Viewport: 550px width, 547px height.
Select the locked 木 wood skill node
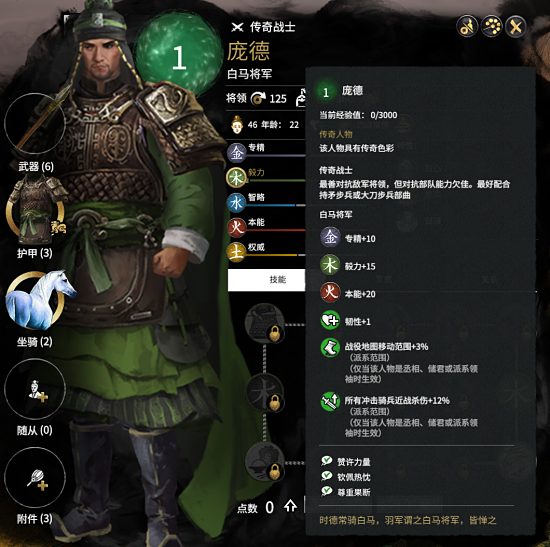pyautogui.click(x=265, y=393)
